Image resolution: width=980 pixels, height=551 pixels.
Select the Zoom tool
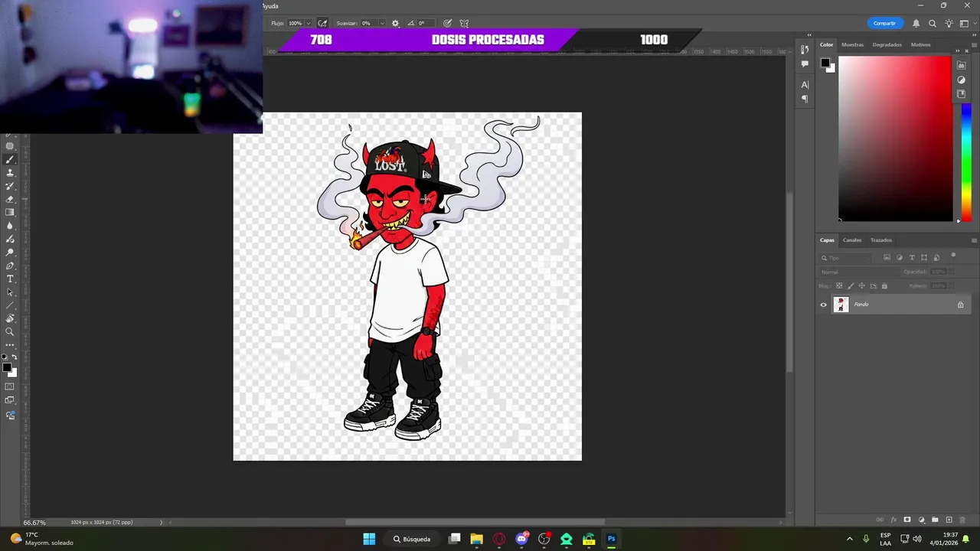click(x=10, y=332)
